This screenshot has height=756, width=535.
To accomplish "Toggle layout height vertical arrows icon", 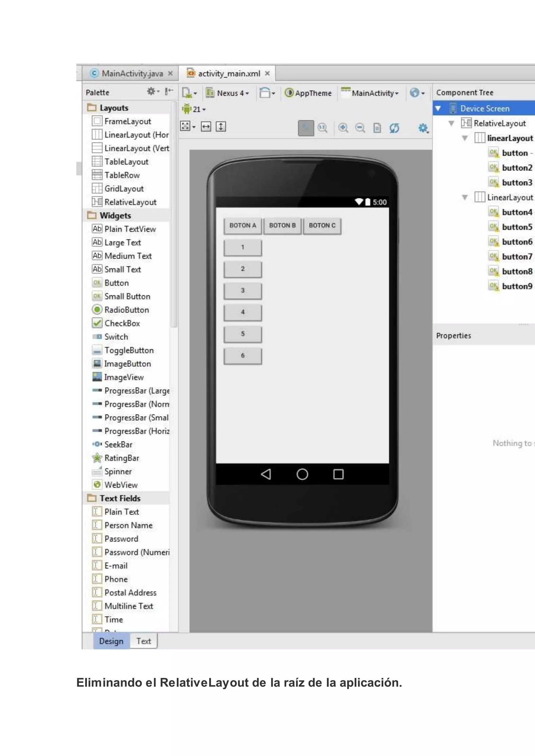I will 221,126.
